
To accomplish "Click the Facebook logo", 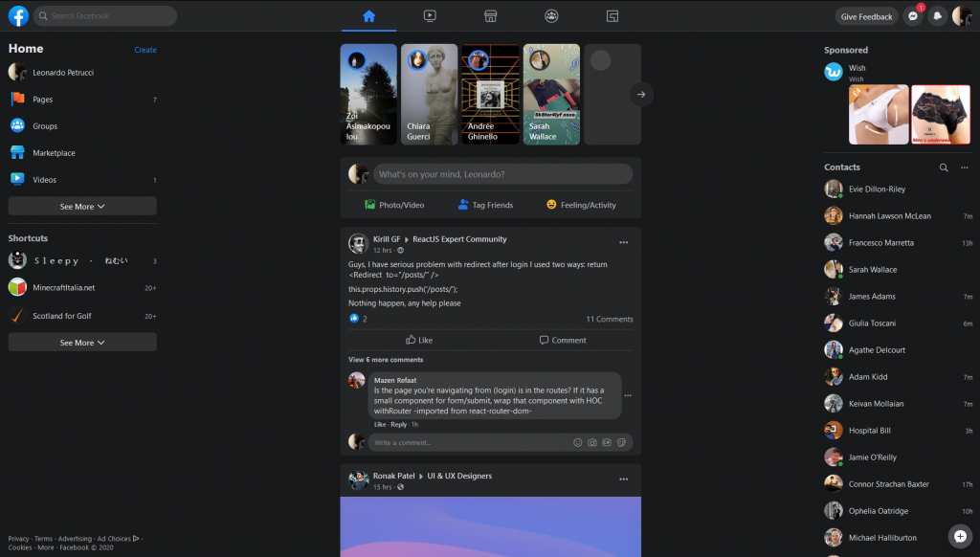I will tap(18, 16).
